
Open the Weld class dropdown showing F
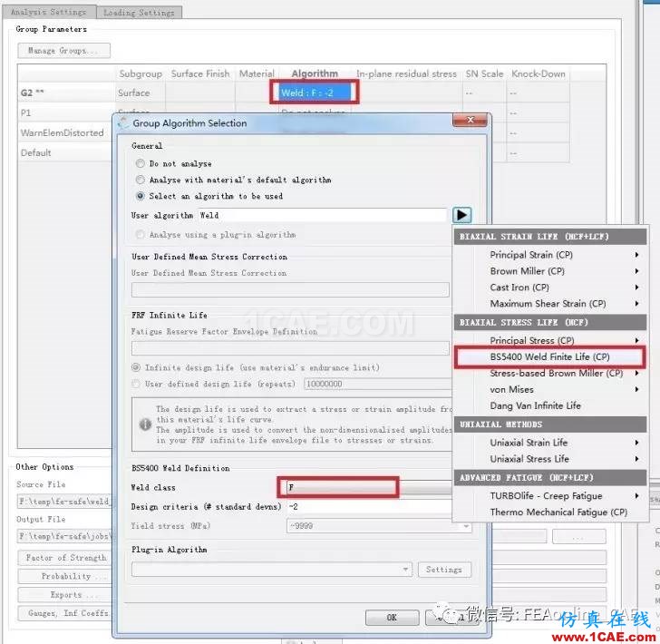point(369,487)
